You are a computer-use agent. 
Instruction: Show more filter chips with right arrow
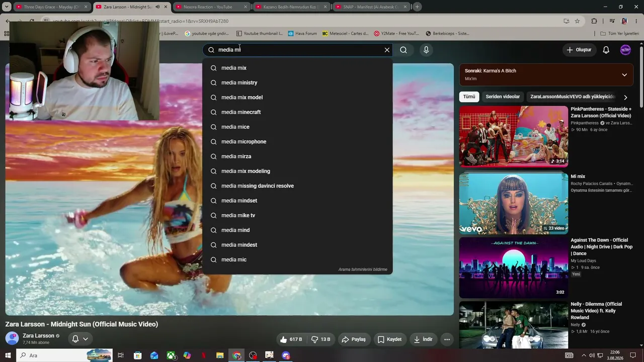(625, 97)
